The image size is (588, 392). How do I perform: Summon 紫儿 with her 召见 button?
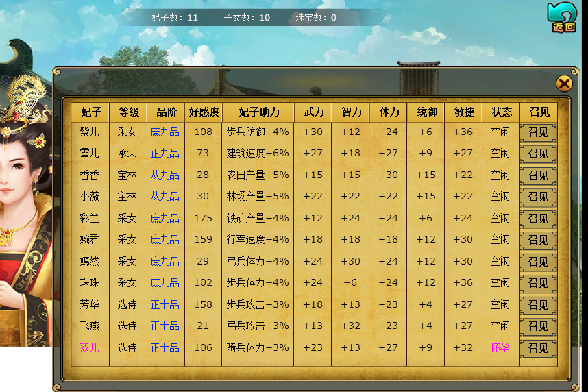(x=538, y=132)
